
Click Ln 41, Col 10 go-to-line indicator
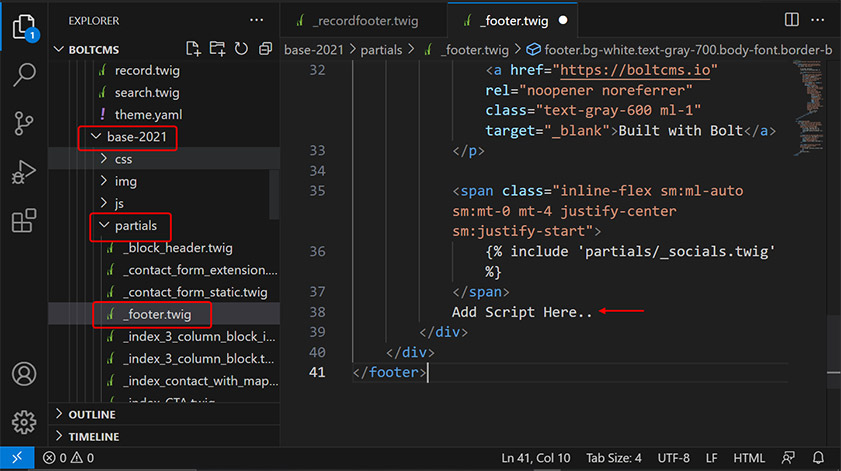click(536, 458)
